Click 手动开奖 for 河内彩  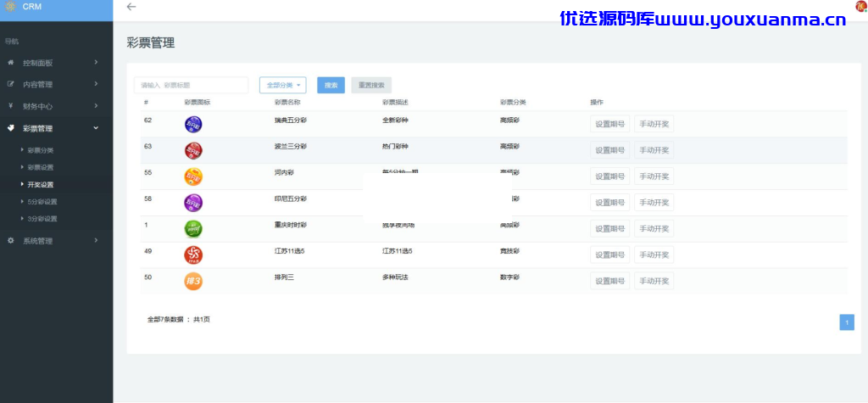tap(654, 176)
